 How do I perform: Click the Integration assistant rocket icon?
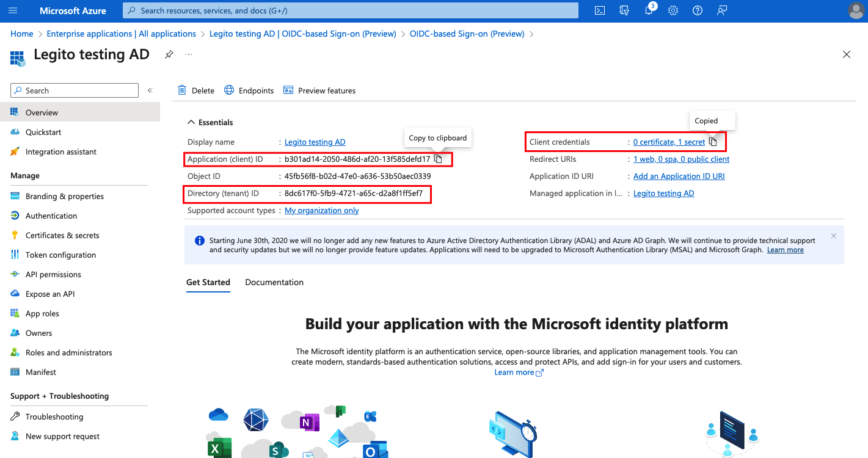15,151
